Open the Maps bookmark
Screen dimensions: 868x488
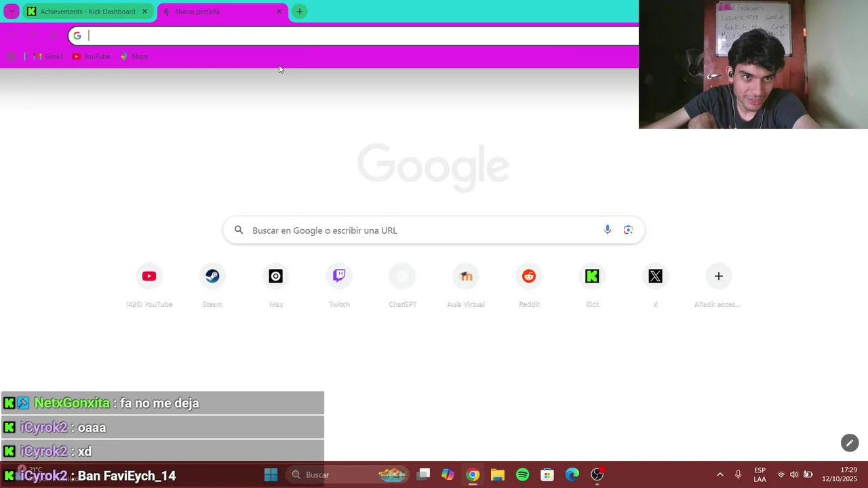[134, 56]
